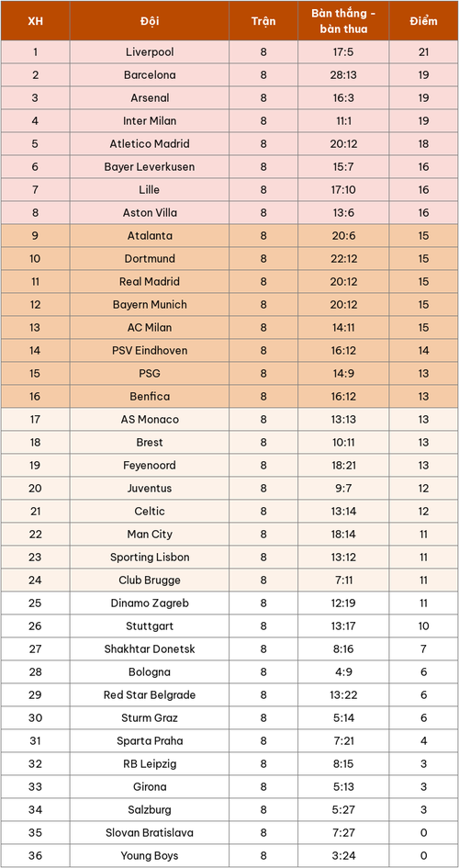The image size is (459, 868).
Task: Click Slovan Bratislava's 7:27 goal record
Action: (x=343, y=833)
